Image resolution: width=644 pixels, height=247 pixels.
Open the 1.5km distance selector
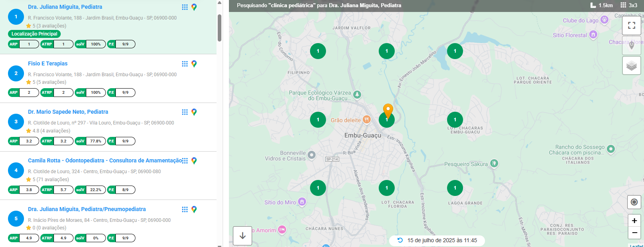(x=601, y=5)
